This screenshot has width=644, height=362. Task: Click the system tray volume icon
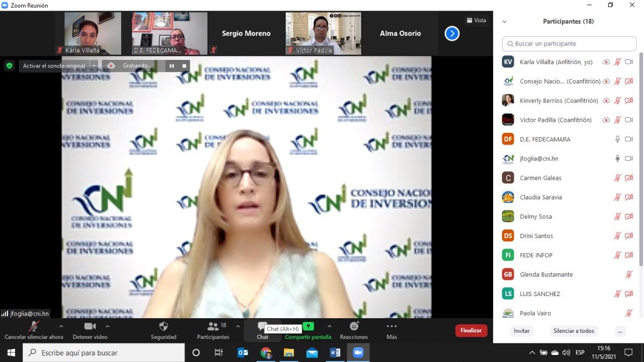tap(566, 352)
